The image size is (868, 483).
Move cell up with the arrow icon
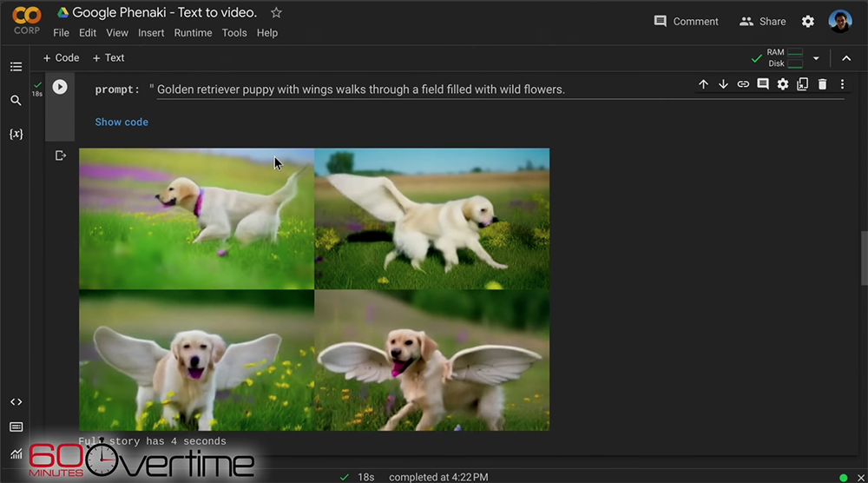pos(703,84)
